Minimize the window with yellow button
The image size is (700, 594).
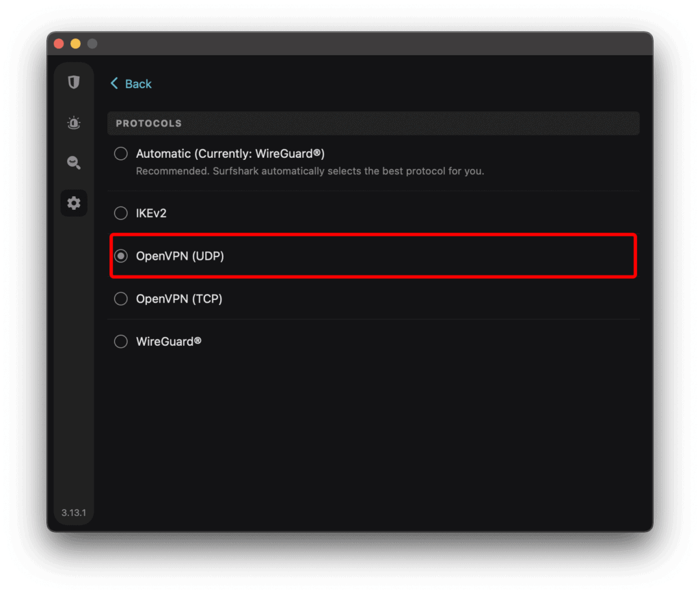click(75, 44)
